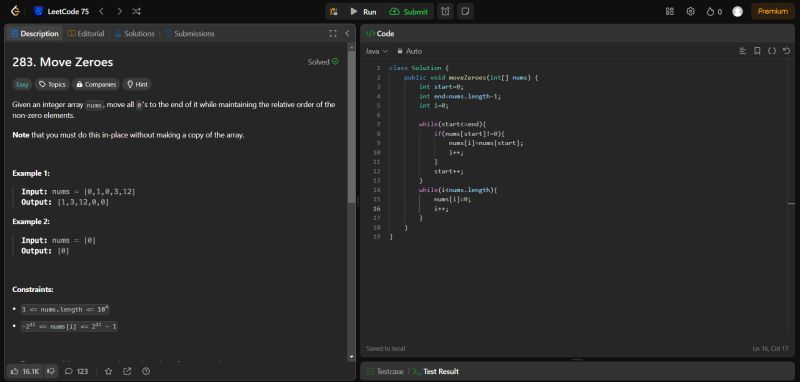Open the Testcase tab

click(386, 371)
